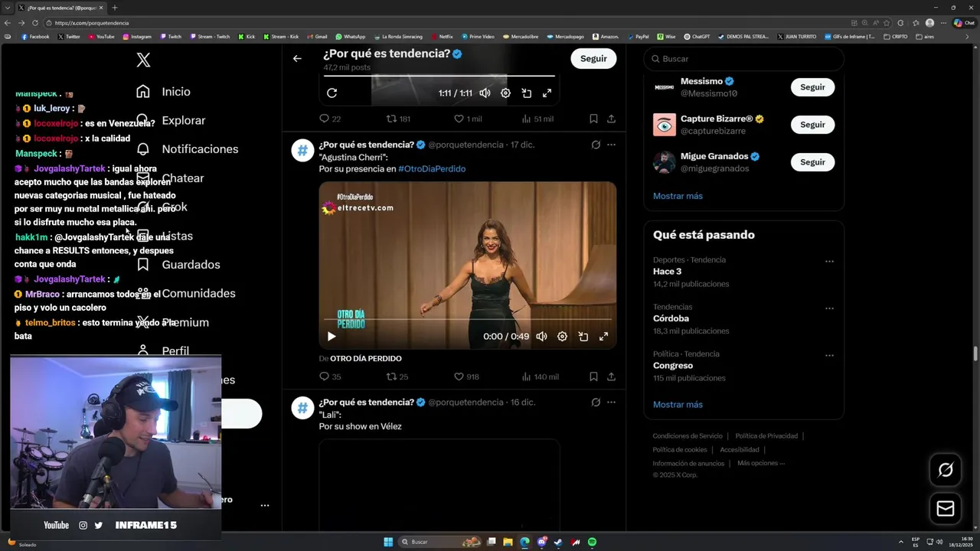Open the floating messages envelope button
Image resolution: width=980 pixels, height=551 pixels.
tap(946, 509)
